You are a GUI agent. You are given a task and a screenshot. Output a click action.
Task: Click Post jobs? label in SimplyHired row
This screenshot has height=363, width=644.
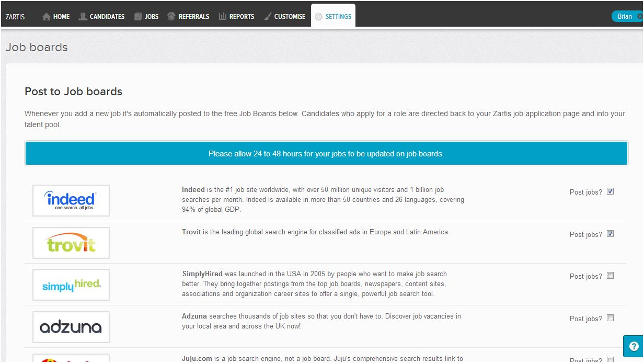tap(586, 277)
